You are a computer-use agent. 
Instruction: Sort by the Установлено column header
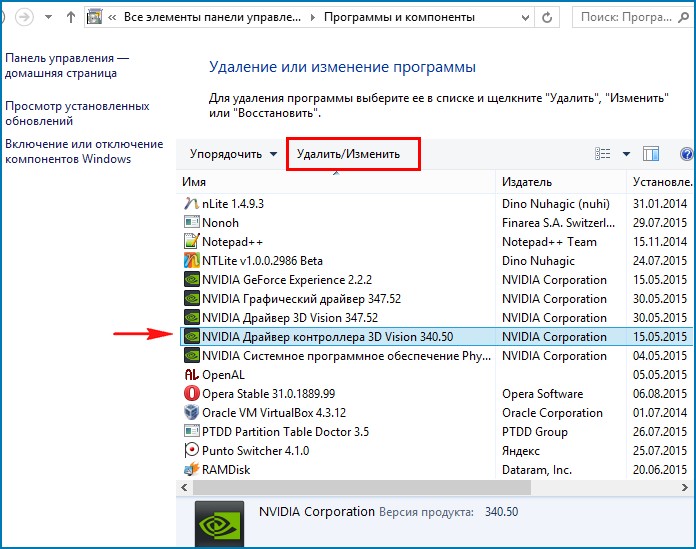coord(661,182)
